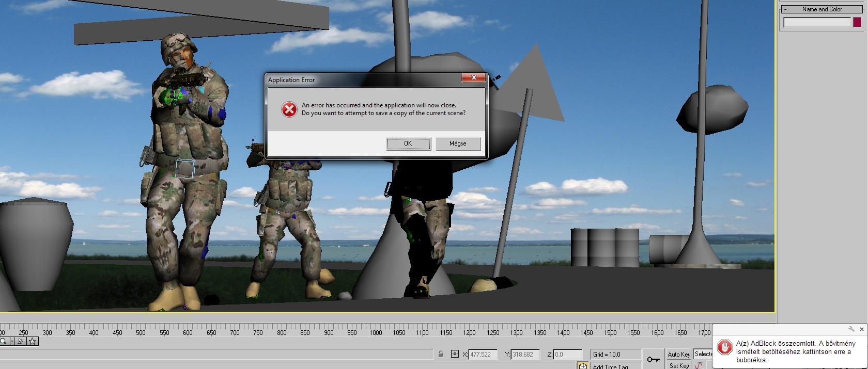Toggle the selection lock icon
868x369 pixels.
pos(441,354)
